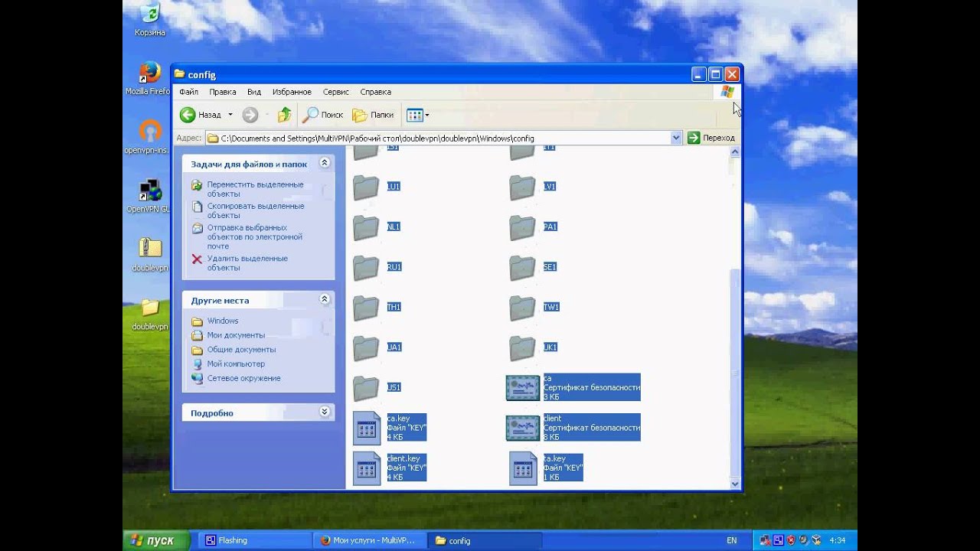Open the address bar dropdown list

676,138
